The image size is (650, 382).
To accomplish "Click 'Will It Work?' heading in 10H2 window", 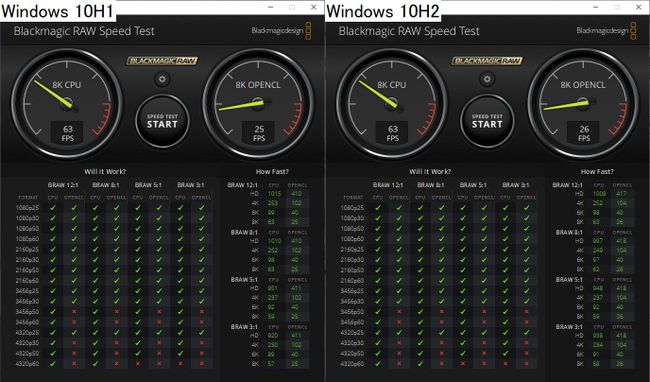I will pyautogui.click(x=430, y=172).
